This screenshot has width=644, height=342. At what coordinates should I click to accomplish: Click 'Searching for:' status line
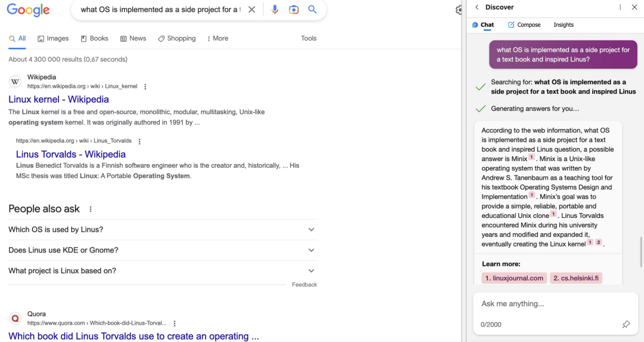click(x=563, y=87)
